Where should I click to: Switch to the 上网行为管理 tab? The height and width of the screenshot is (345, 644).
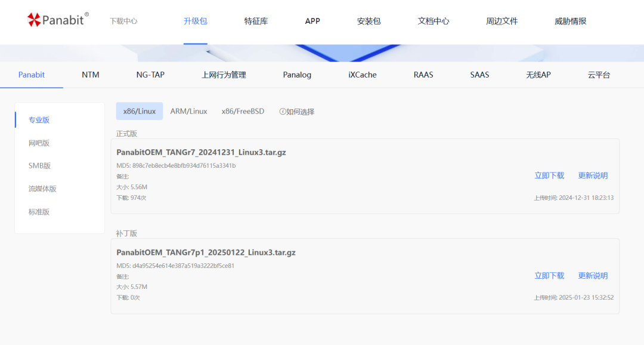224,75
